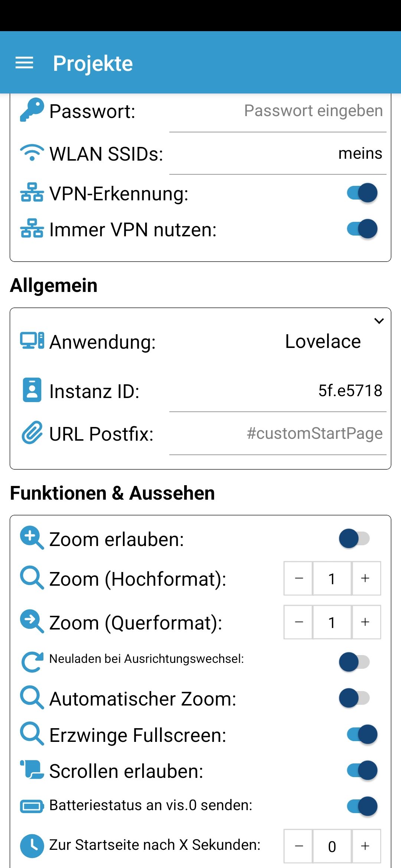The image size is (401, 868).
Task: Tap the ID badge icon for Instanz ID
Action: click(x=32, y=390)
